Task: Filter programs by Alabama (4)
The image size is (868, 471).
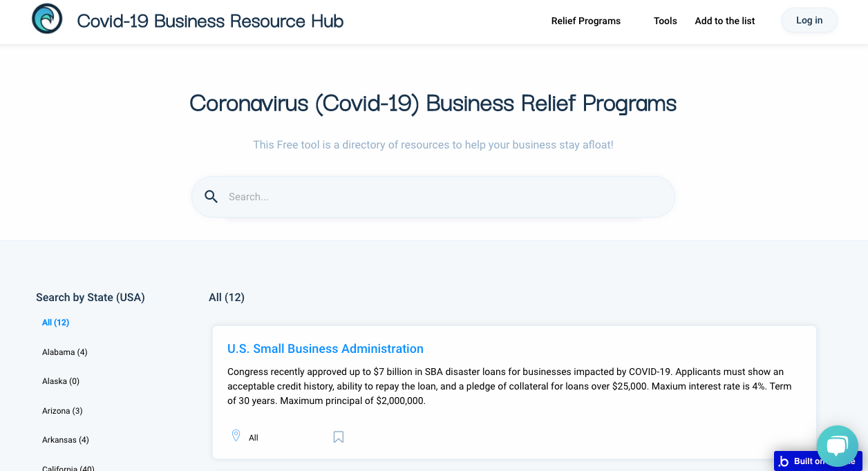Action: click(x=64, y=352)
